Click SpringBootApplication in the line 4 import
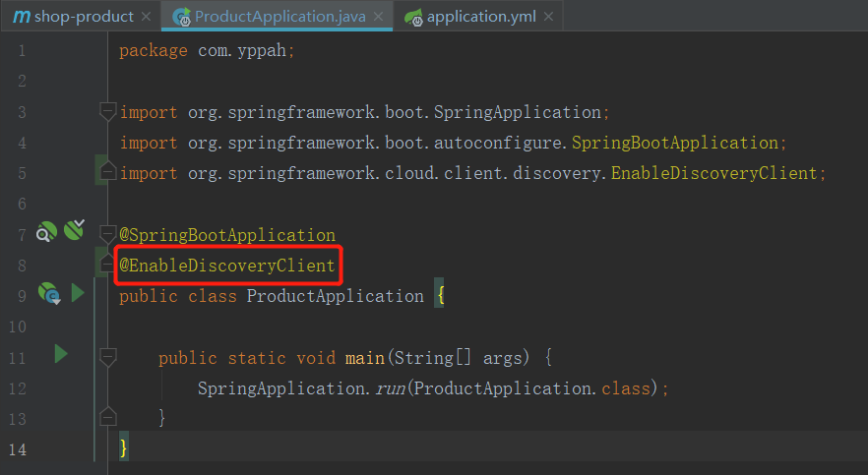868x475 pixels. pyautogui.click(x=675, y=143)
